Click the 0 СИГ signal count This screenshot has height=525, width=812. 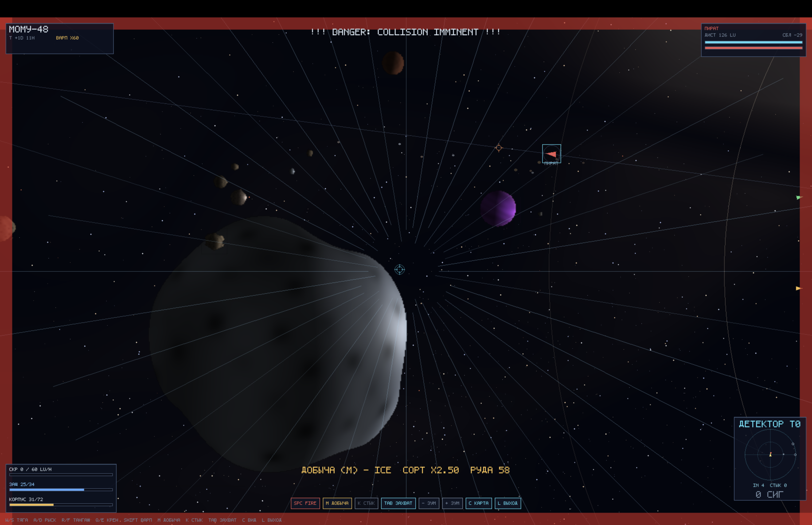pos(769,494)
